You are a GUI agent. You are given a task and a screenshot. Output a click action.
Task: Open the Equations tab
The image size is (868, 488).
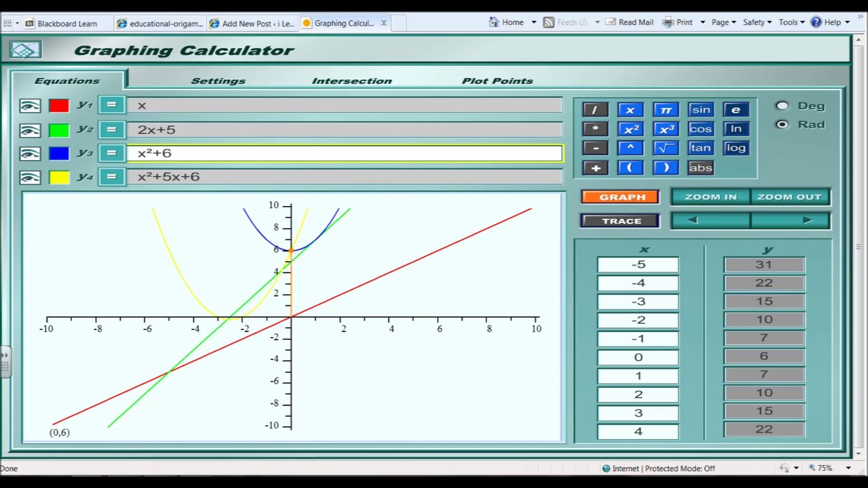[67, 81]
